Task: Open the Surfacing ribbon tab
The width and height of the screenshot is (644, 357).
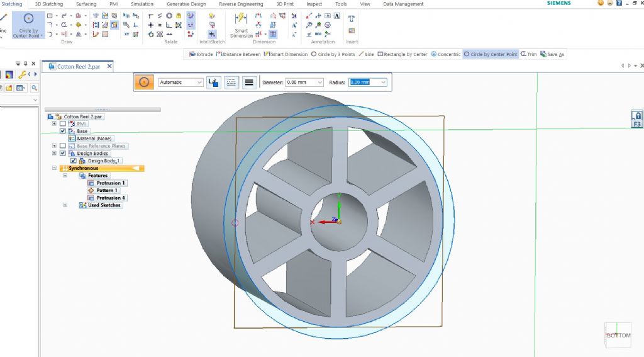Action: (86, 4)
